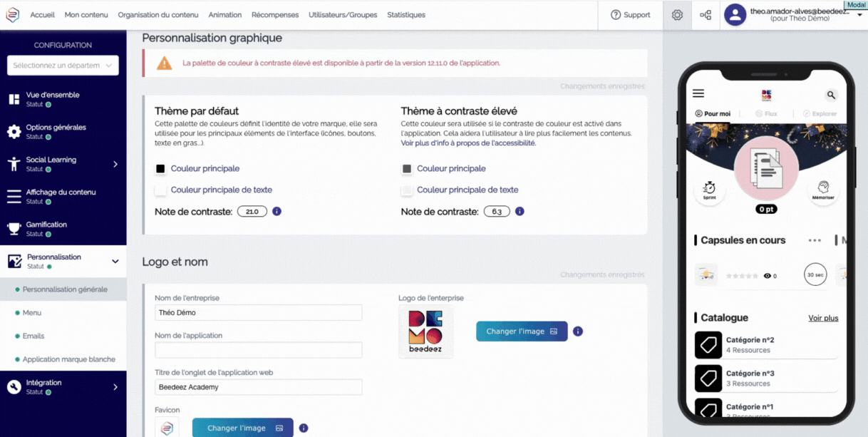Select Emails in the Personnalisation submenu
This screenshot has width=868, height=437.
click(33, 336)
